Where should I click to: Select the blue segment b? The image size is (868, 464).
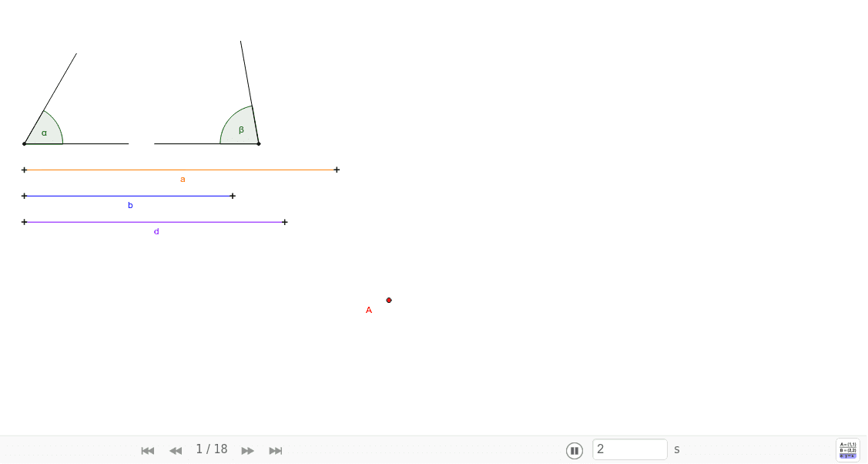coord(129,196)
